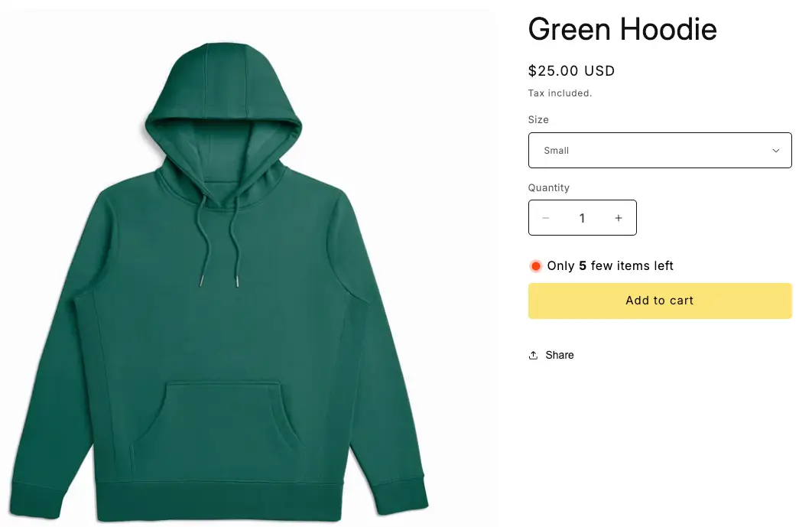Click the Tax included notice
The image size is (812, 527).
pyautogui.click(x=560, y=93)
